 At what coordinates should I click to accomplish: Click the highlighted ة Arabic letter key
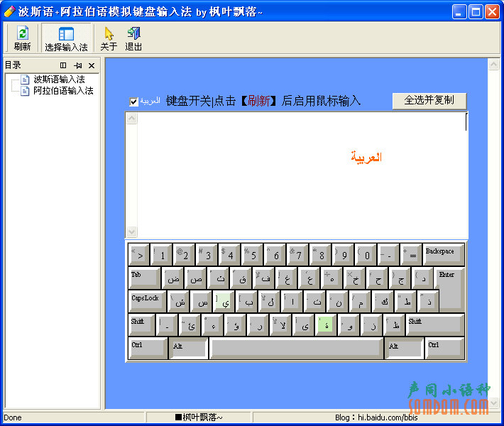tap(326, 324)
